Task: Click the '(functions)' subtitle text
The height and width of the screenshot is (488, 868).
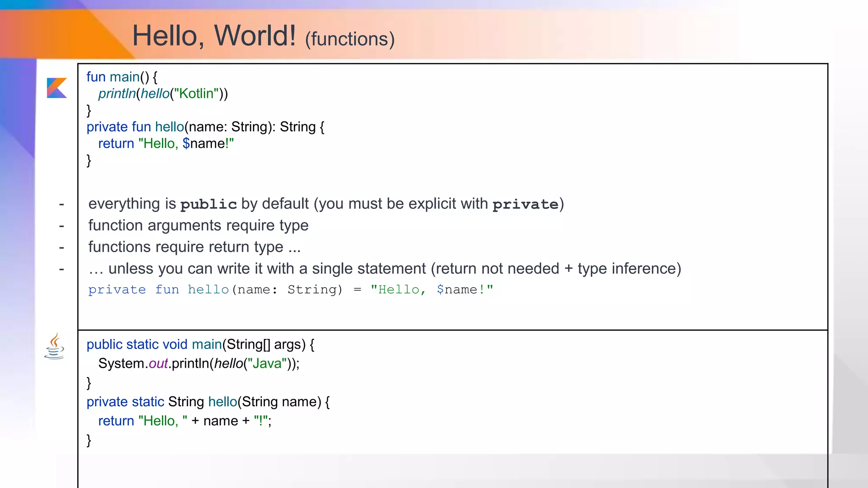Action: tap(350, 39)
